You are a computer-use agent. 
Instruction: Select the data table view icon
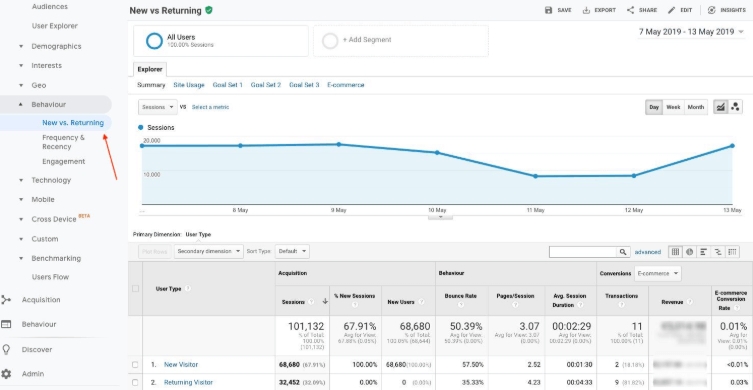(x=676, y=252)
